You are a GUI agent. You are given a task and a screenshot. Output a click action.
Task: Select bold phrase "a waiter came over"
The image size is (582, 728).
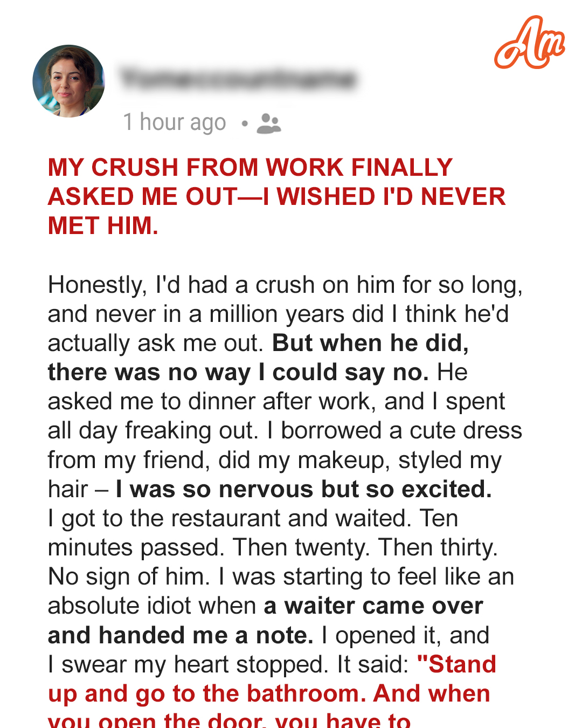click(373, 606)
